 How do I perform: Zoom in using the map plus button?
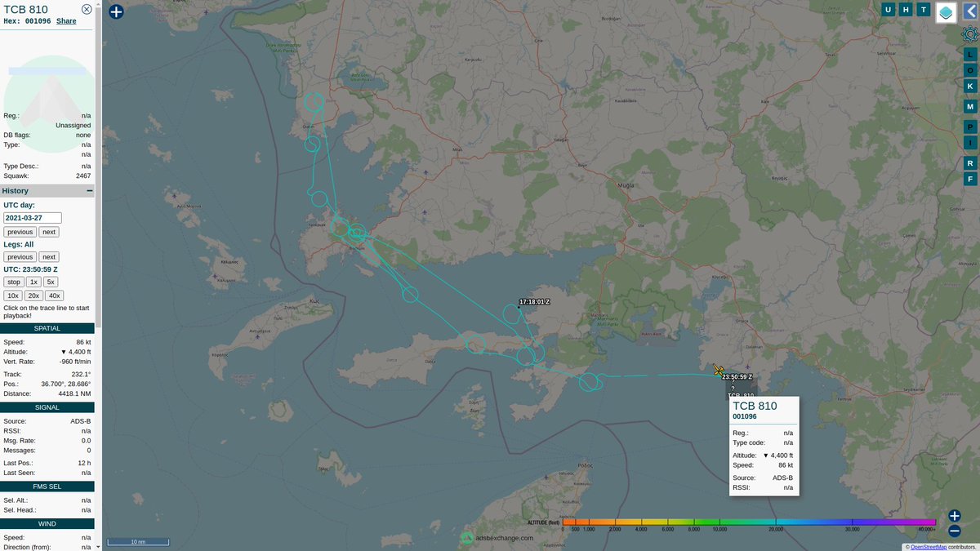click(954, 516)
